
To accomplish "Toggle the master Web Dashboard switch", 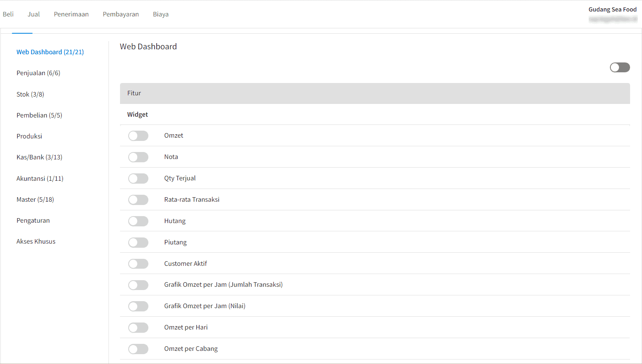I will tap(620, 67).
